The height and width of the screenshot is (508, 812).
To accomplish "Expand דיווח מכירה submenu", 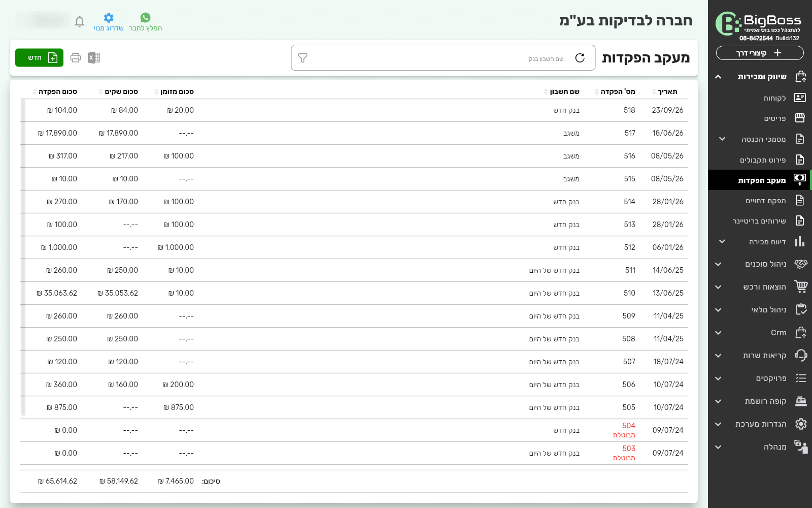I will click(722, 241).
